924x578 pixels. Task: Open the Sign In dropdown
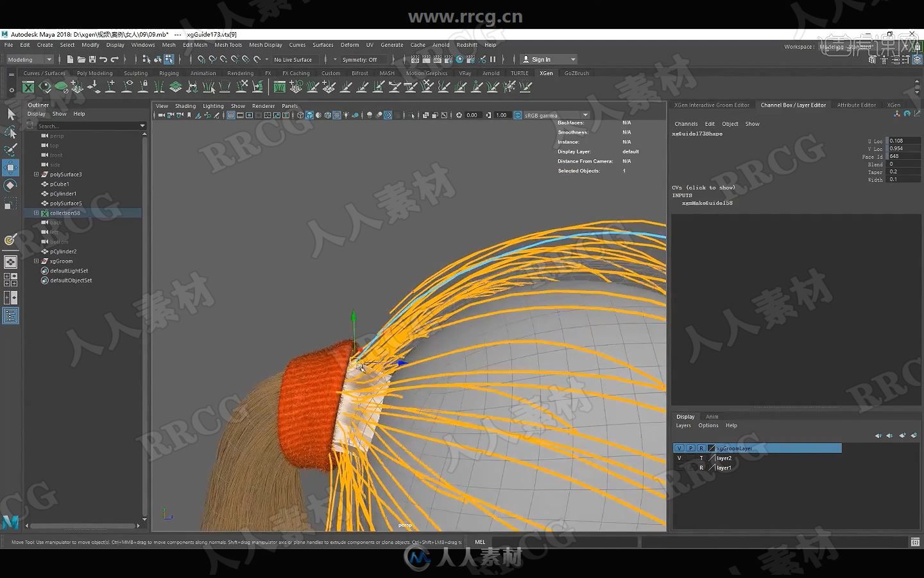(x=549, y=60)
